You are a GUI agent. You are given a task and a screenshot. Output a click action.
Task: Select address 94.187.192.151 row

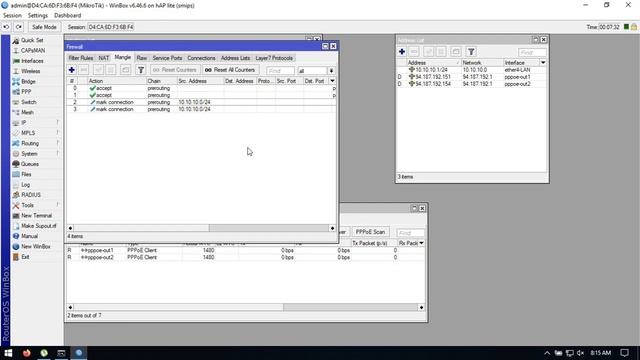tap(471, 77)
